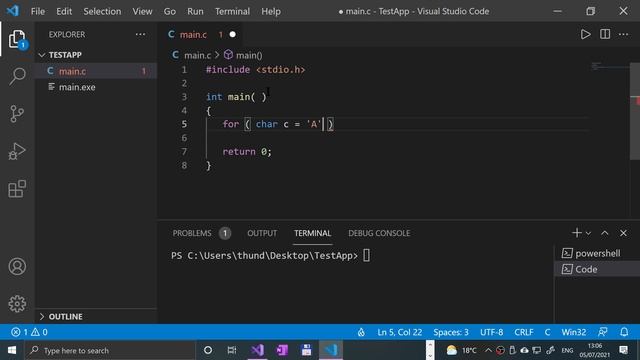This screenshot has height=360, width=640.
Task: Open the Run and Debug view
Action: point(17,151)
